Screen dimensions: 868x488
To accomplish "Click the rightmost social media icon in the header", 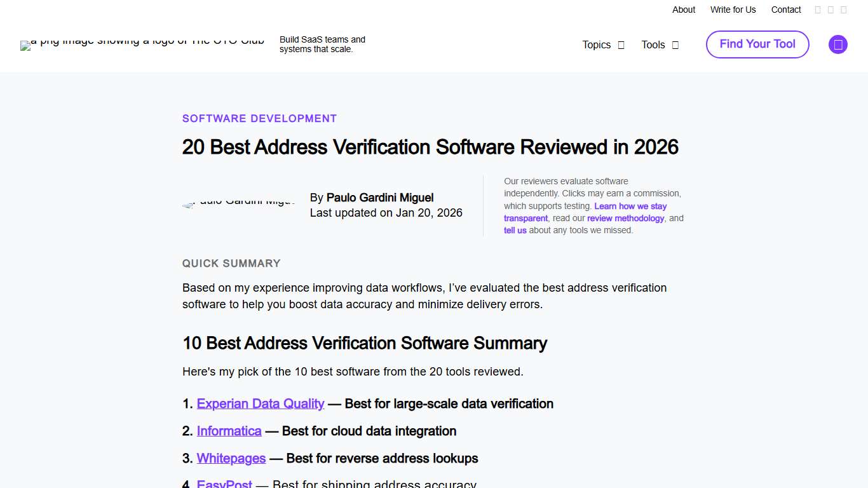I will [x=844, y=10].
